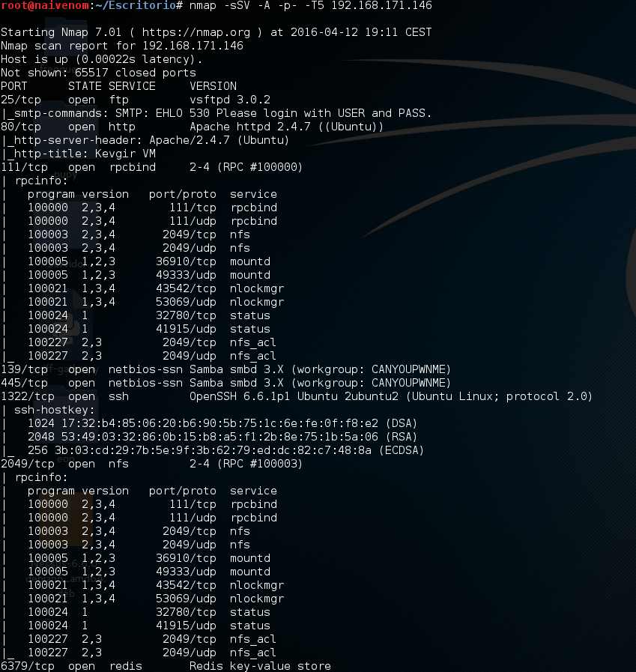Viewport: 636px width, 672px height.
Task: Click the 'Redis key-value store' text
Action: 260,667
